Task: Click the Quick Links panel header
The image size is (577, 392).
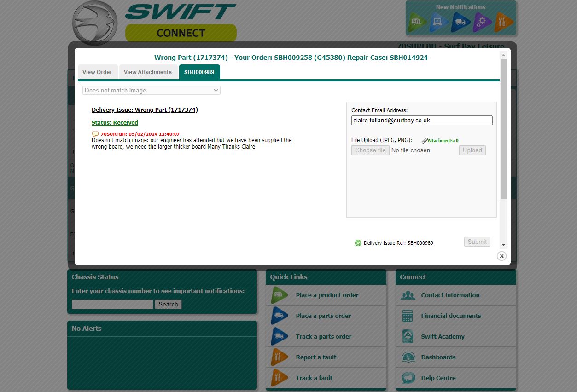Action: (x=326, y=277)
